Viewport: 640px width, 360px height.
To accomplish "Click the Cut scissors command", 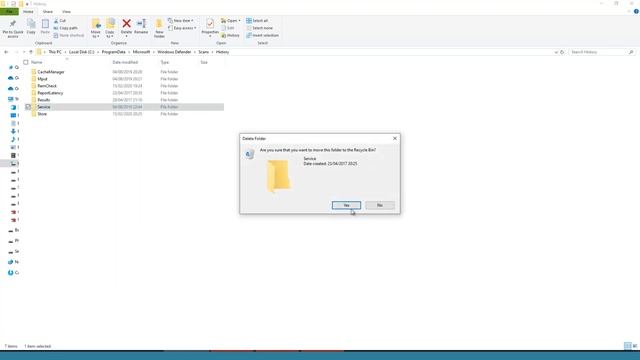I will tap(60, 20).
